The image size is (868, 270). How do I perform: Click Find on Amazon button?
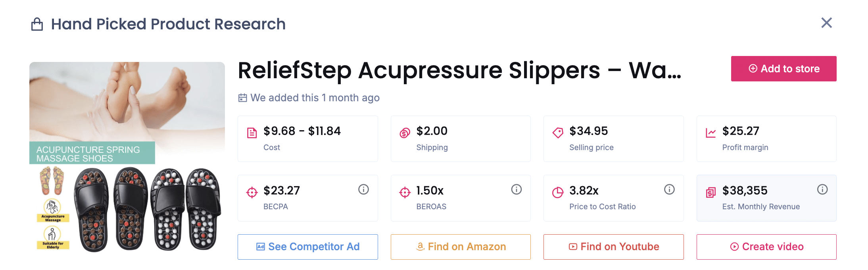point(461,247)
